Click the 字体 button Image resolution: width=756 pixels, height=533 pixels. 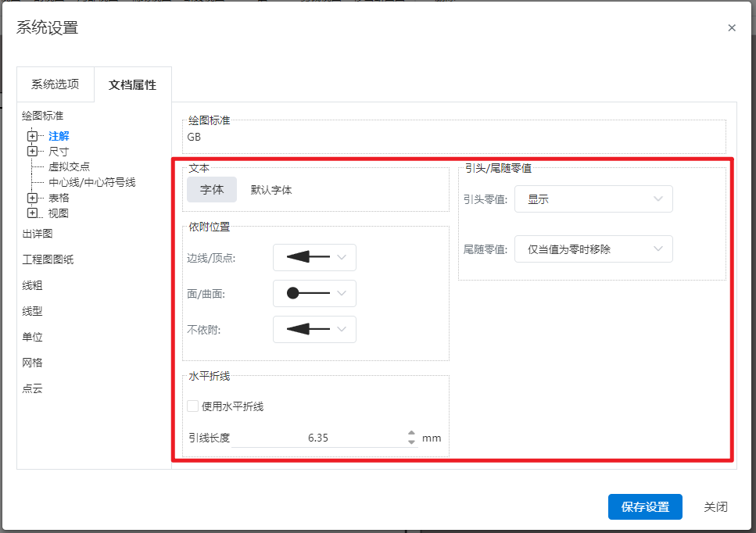click(212, 190)
